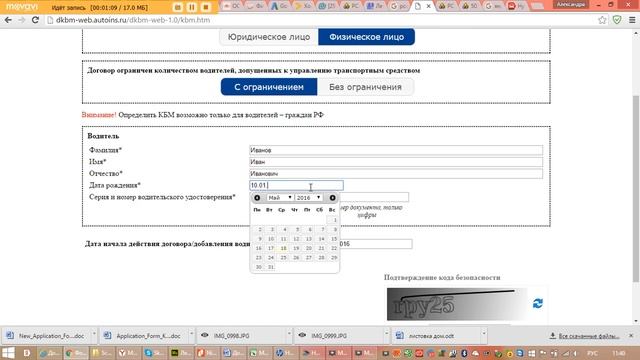This screenshot has height=360, width=640.
Task: Pick day 31 in the calendar
Action: pyautogui.click(x=271, y=267)
